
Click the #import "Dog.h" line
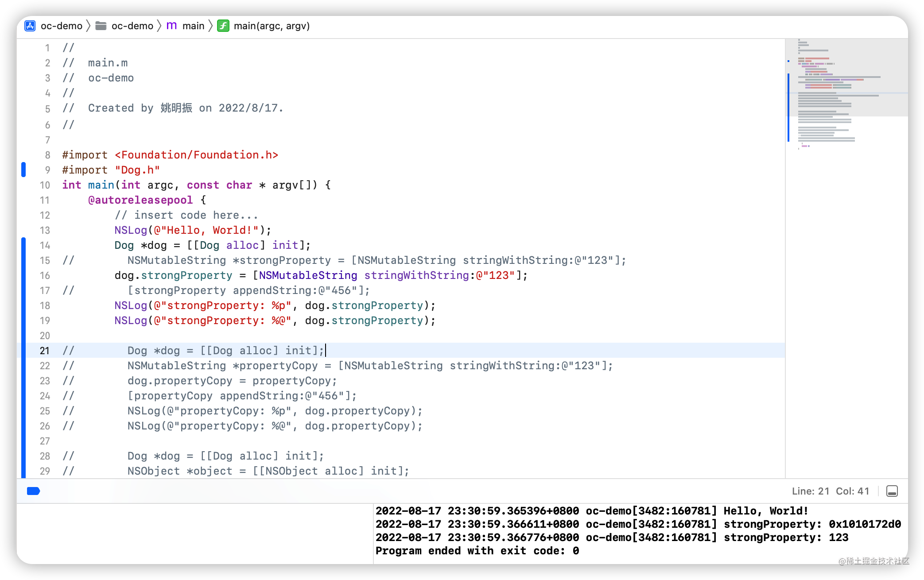(111, 170)
